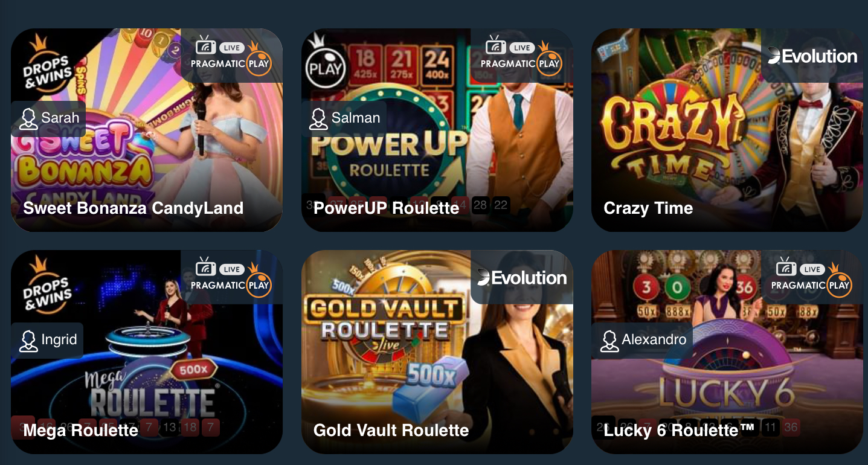Click the Pragmatic Play Live logo on Sweet Bonanza
This screenshot has width=868, height=465.
(x=231, y=56)
